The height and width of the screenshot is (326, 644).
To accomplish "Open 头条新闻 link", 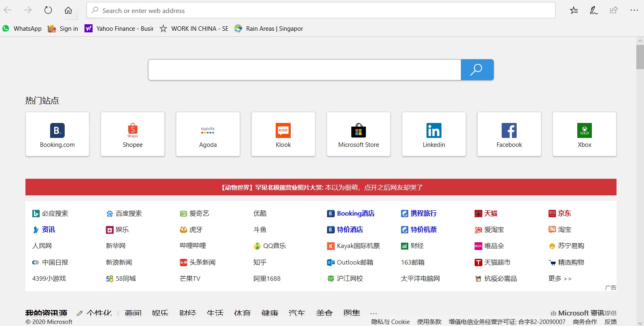I will pyautogui.click(x=198, y=262).
